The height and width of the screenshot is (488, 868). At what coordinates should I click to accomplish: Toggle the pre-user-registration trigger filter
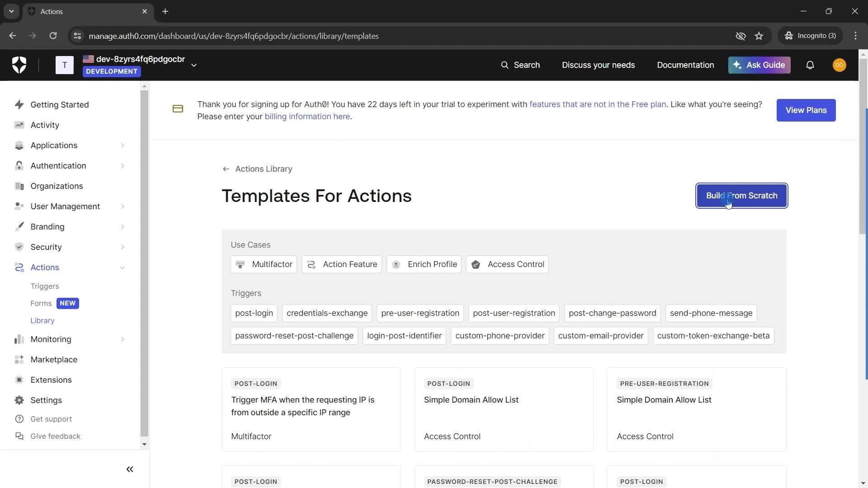[x=420, y=313]
